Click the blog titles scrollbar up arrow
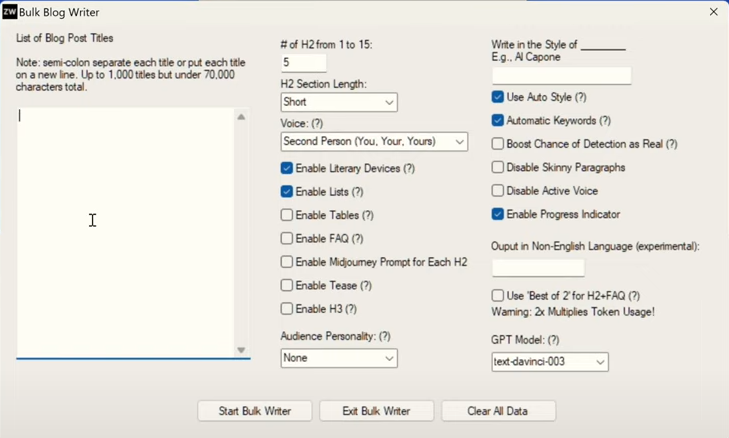729x438 pixels. click(x=241, y=118)
